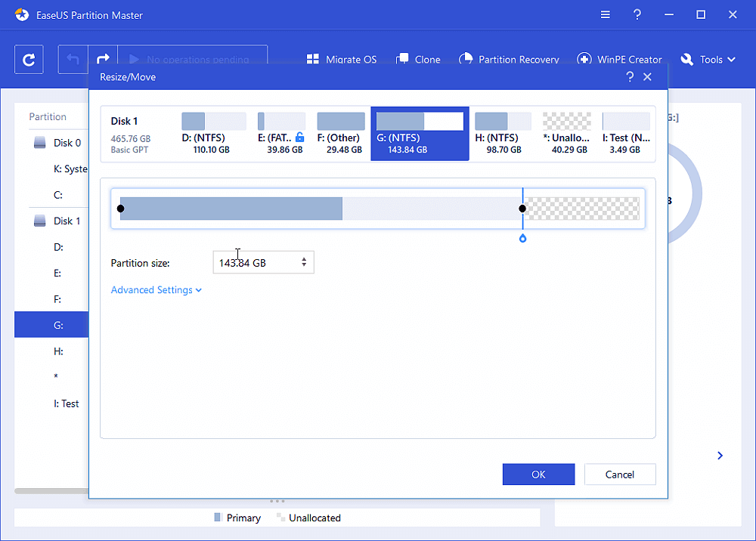Open the WinPE Creator tool
The height and width of the screenshot is (541, 756).
[583, 59]
